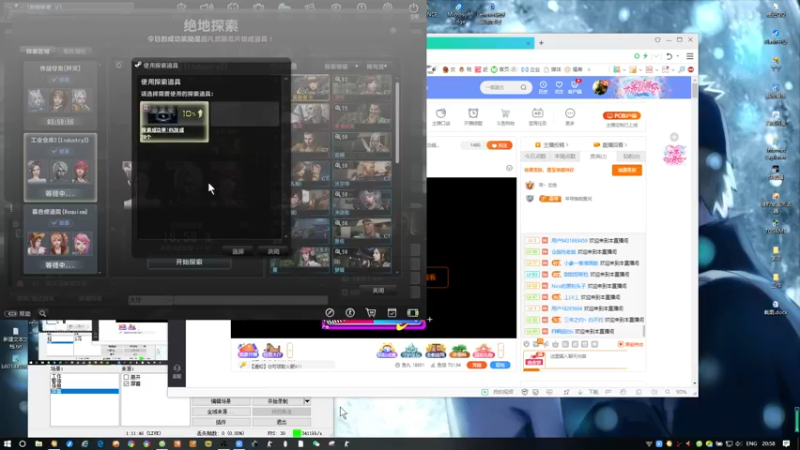The width and height of the screenshot is (800, 450).
Task: Click the 编辑场景 button in the streaming tool
Action: coord(221,401)
